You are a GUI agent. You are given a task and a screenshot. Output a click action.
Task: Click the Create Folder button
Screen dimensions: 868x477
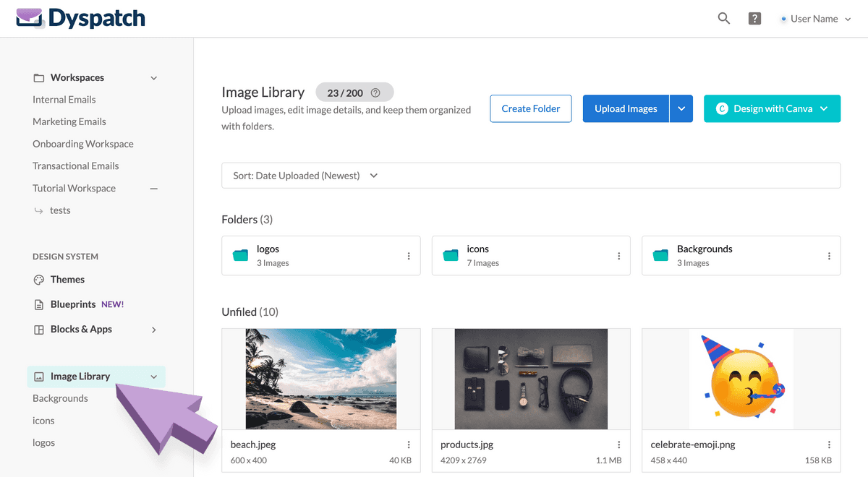click(x=531, y=108)
